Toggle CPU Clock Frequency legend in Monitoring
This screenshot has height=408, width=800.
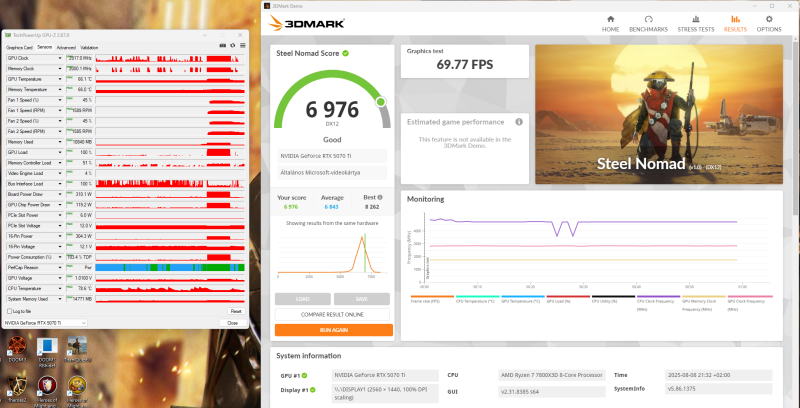point(659,302)
